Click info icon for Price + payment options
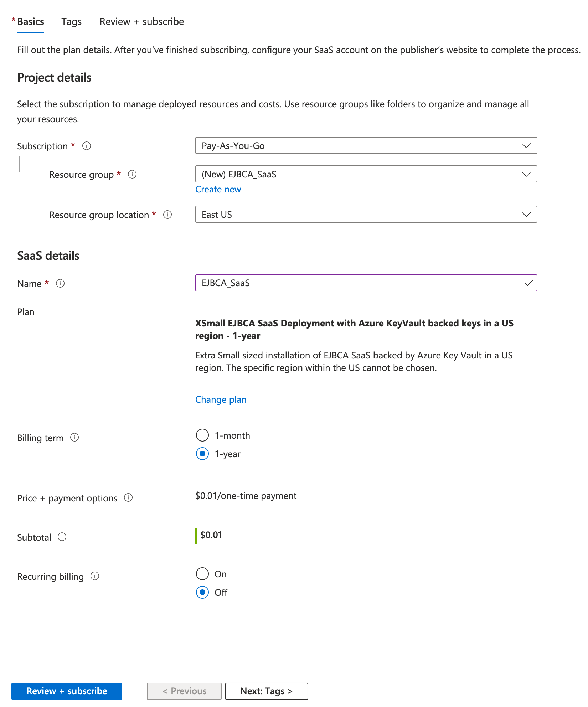 tap(128, 497)
